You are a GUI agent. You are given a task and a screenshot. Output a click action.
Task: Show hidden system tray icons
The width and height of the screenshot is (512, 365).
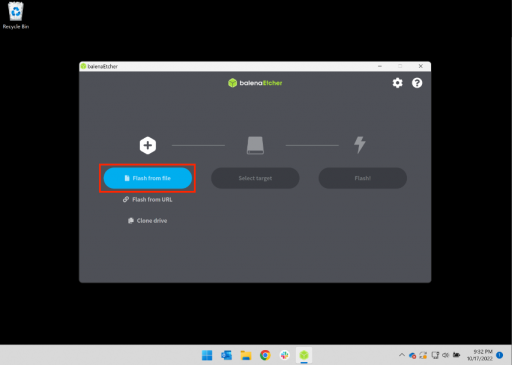click(402, 355)
